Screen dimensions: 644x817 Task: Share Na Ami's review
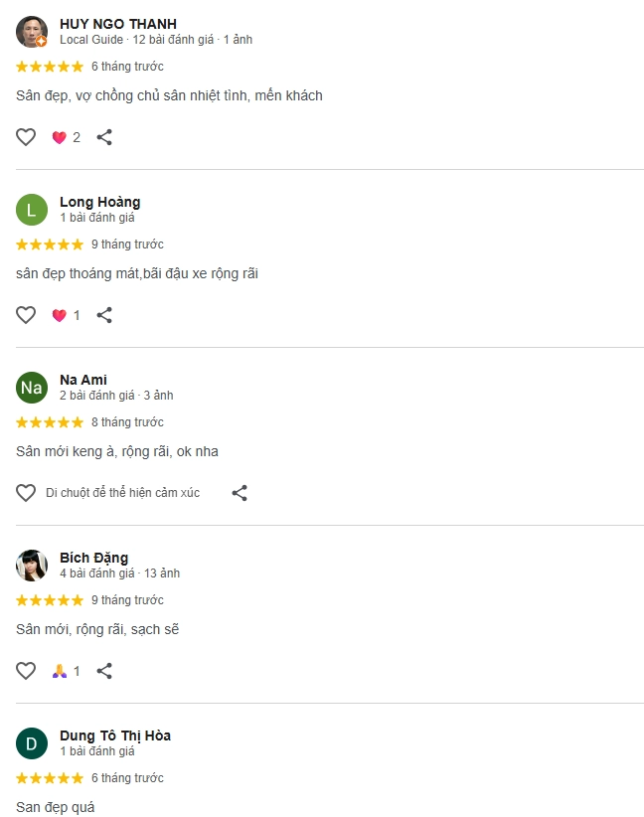click(240, 492)
